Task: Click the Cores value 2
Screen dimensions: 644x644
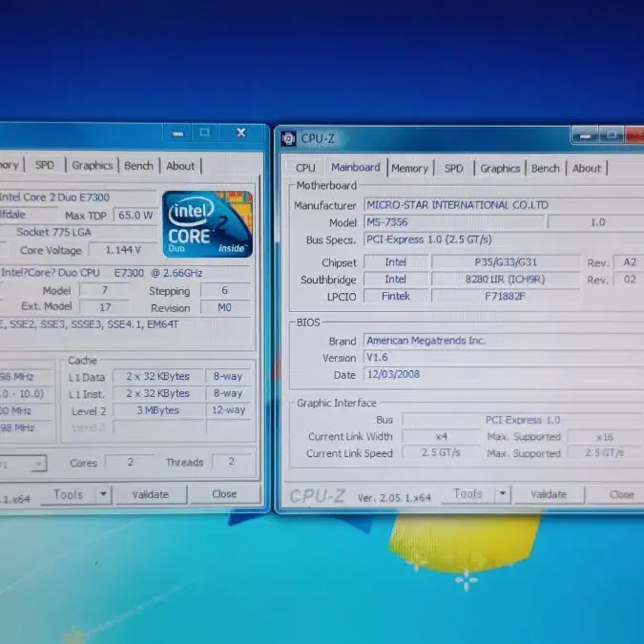Action: point(130,462)
